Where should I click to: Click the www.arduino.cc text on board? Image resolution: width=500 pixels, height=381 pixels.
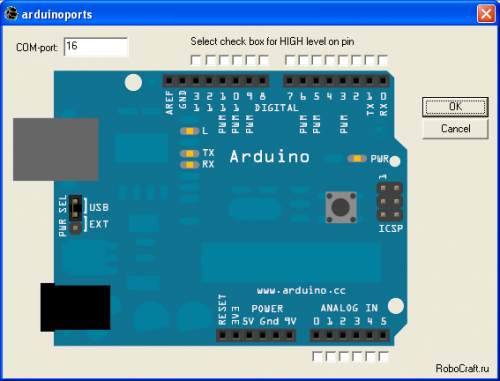[x=301, y=291]
